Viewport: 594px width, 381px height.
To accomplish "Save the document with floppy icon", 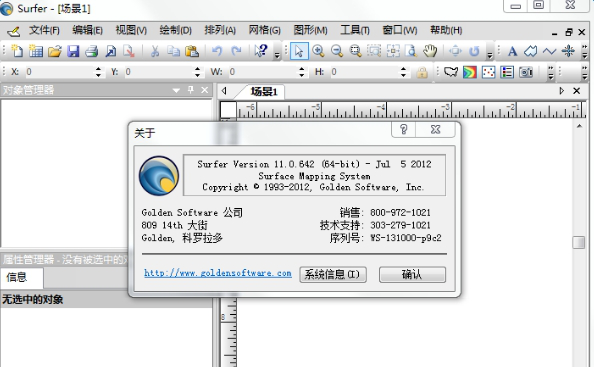I will tap(73, 51).
